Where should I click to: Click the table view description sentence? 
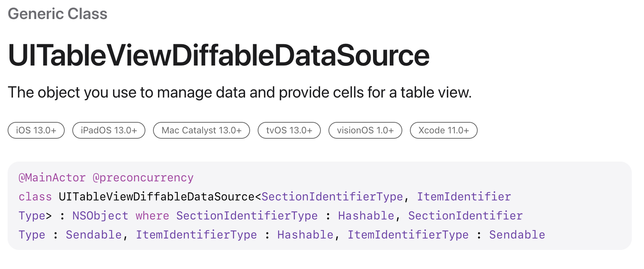pyautogui.click(x=239, y=93)
